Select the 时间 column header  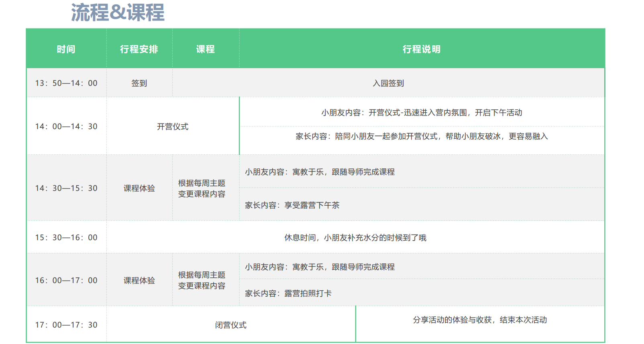point(66,49)
